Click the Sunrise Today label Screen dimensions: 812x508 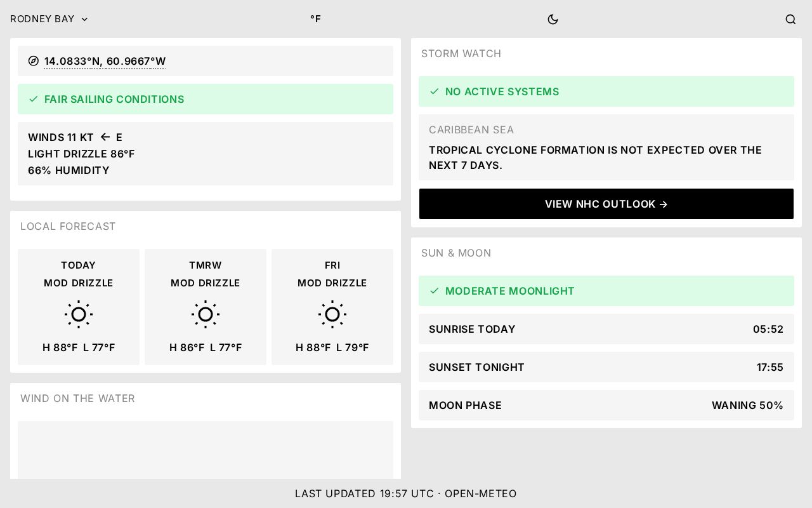[472, 329]
